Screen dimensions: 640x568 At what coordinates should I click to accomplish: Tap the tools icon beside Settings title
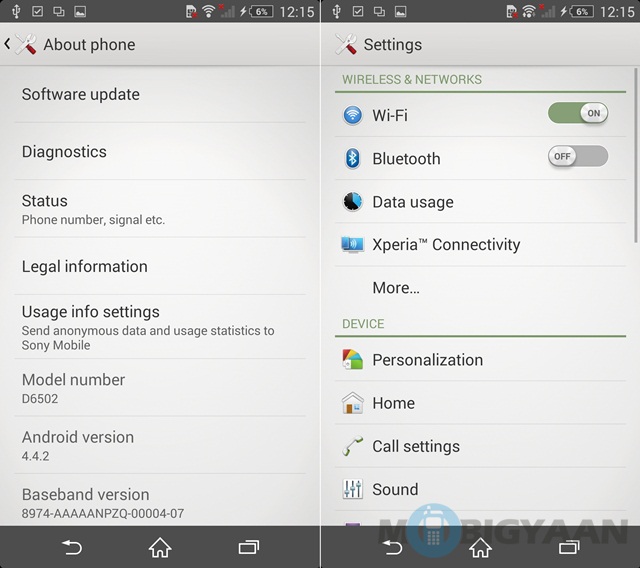point(346,44)
